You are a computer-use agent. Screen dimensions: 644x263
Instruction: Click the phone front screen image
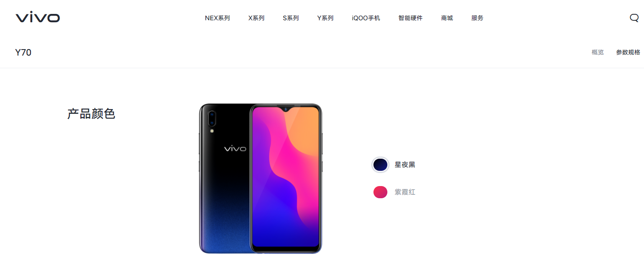[x=286, y=179]
